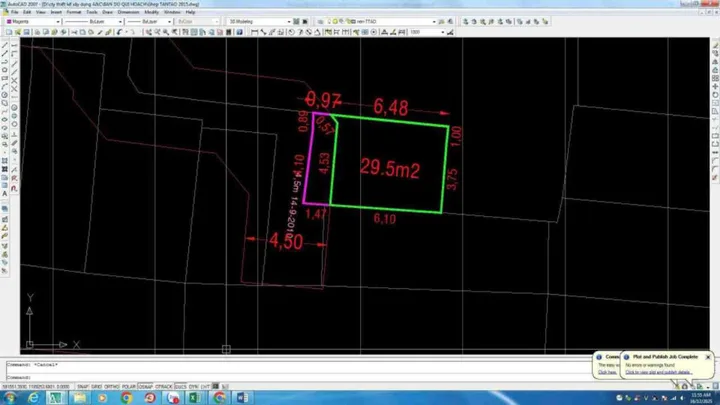The height and width of the screenshot is (405, 720).
Task: Click the view plot and publish details link
Action: pyautogui.click(x=658, y=372)
